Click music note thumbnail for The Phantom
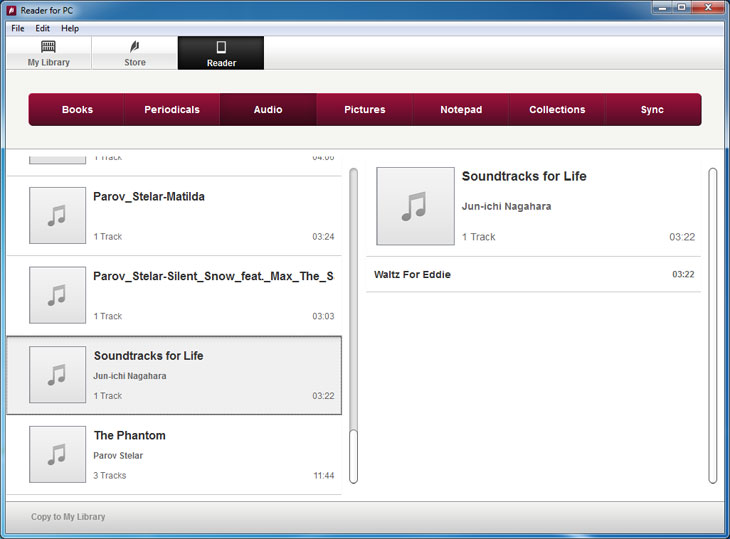730x539 pixels. point(57,454)
